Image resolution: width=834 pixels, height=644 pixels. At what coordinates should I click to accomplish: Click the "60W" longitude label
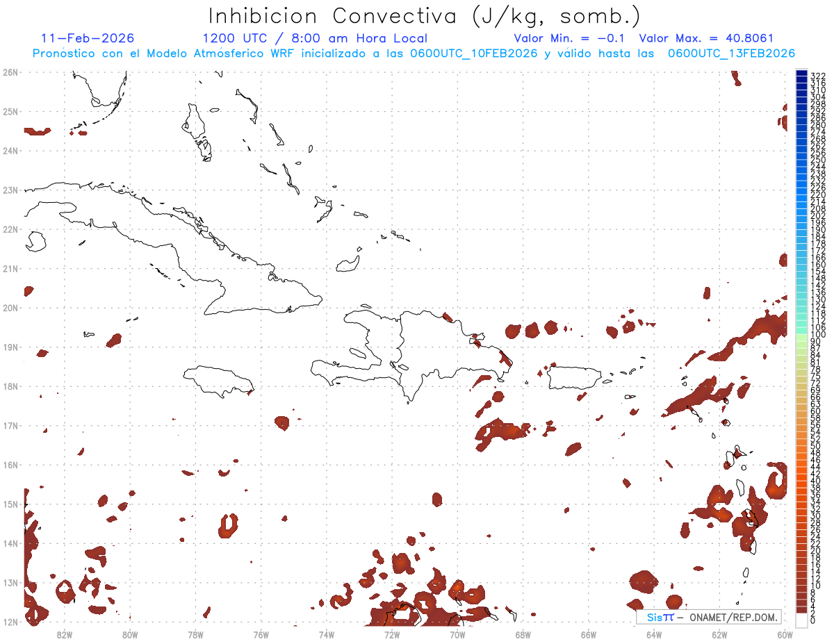coord(785,634)
